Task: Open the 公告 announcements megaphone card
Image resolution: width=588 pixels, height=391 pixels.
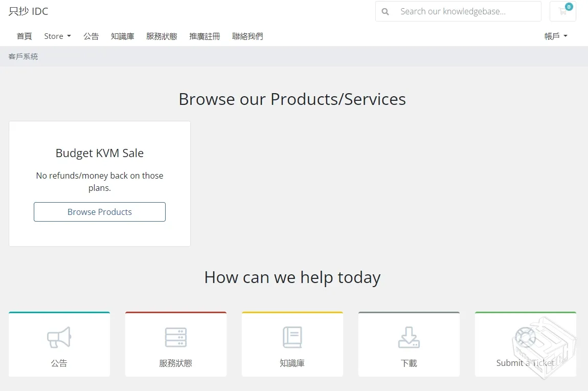Action: 59,344
